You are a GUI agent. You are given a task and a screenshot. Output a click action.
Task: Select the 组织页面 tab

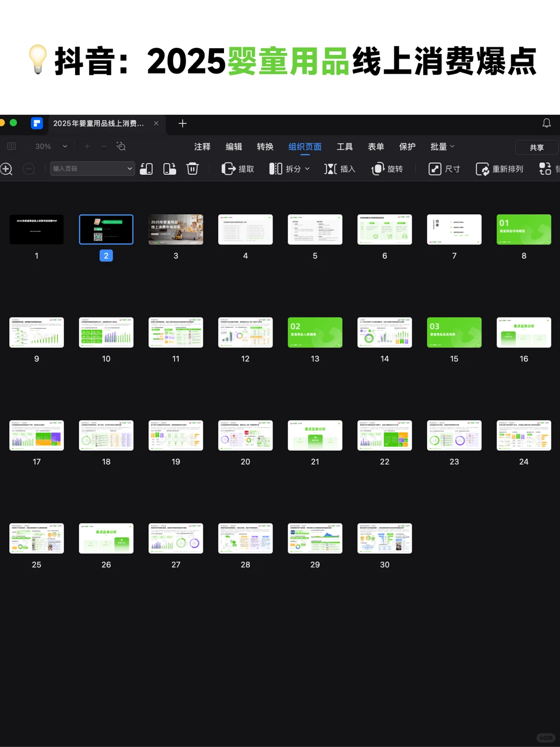[305, 147]
